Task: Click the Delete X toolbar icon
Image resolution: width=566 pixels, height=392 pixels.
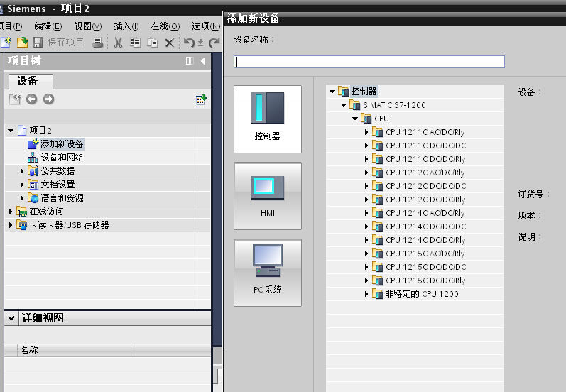Action: 169,43
